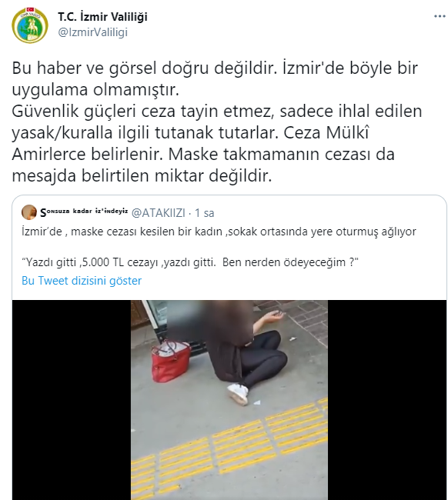Screen dimensions: 448x500
Task: Play the video of the woman sitting
Action: click(229, 400)
